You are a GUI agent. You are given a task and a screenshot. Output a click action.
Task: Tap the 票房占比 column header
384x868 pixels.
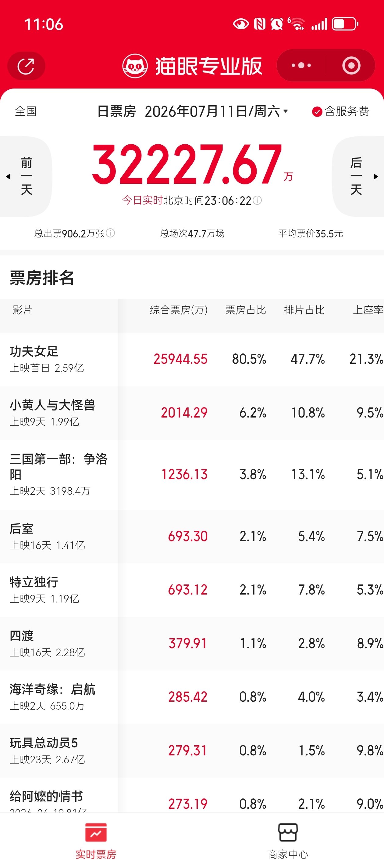246,310
